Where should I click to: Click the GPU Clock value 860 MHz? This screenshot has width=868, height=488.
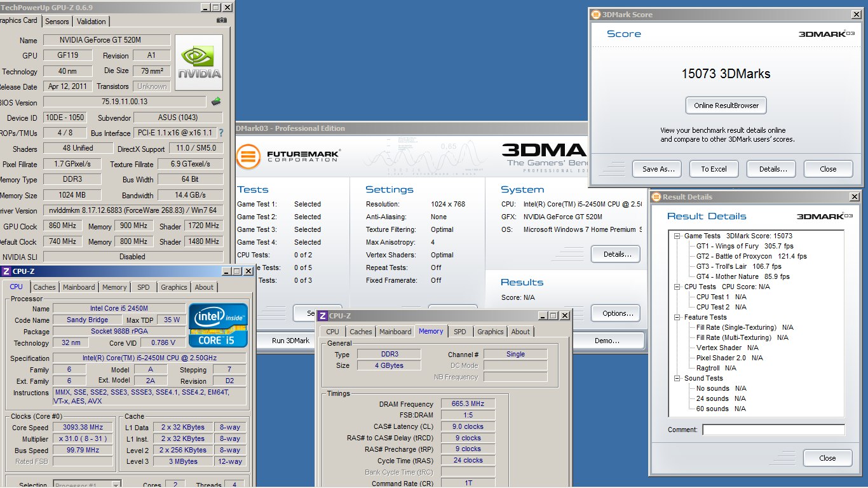(x=63, y=226)
